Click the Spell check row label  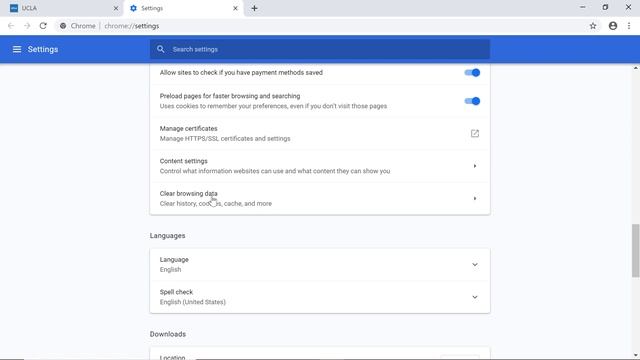[176, 292]
